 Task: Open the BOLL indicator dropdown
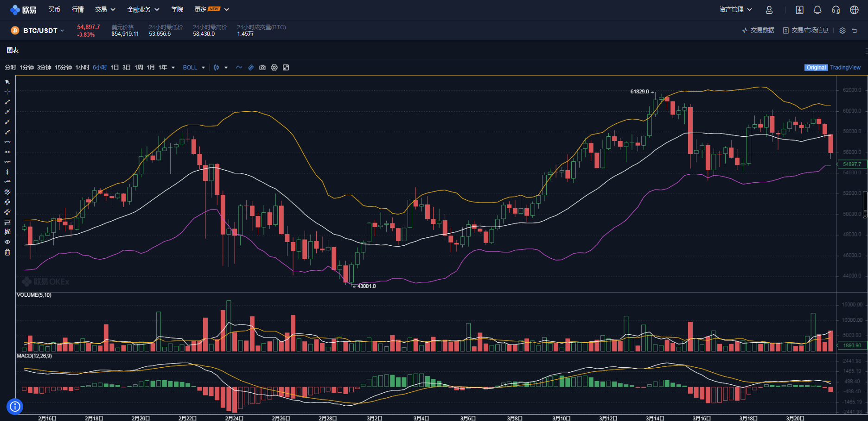point(194,68)
